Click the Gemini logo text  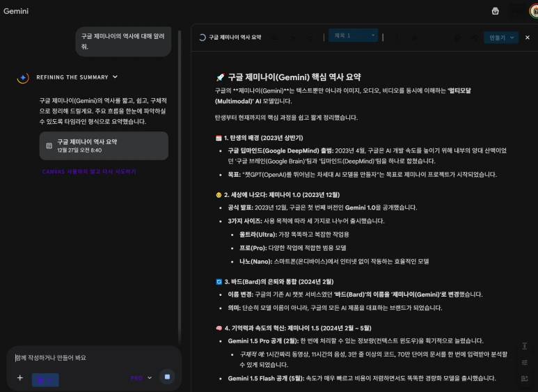click(16, 11)
